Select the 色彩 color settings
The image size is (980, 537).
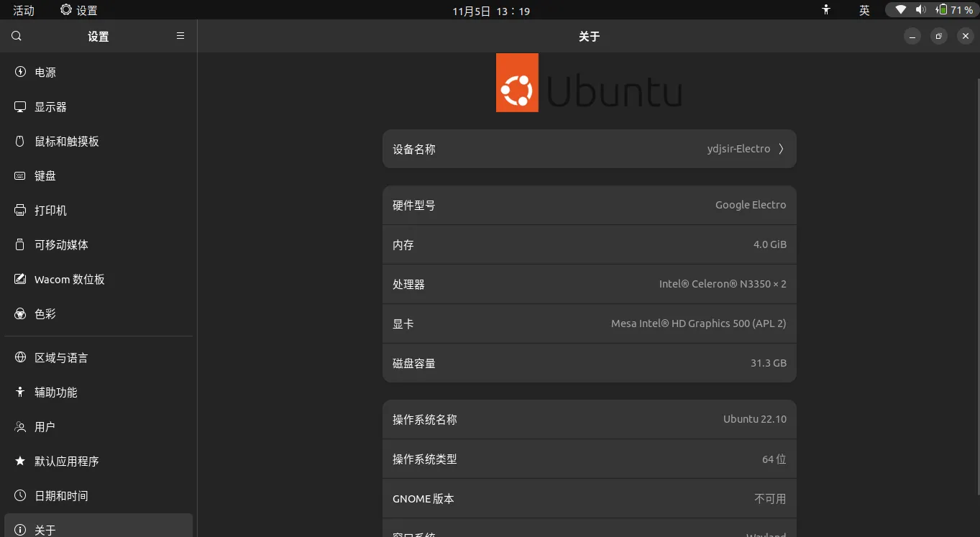point(45,314)
